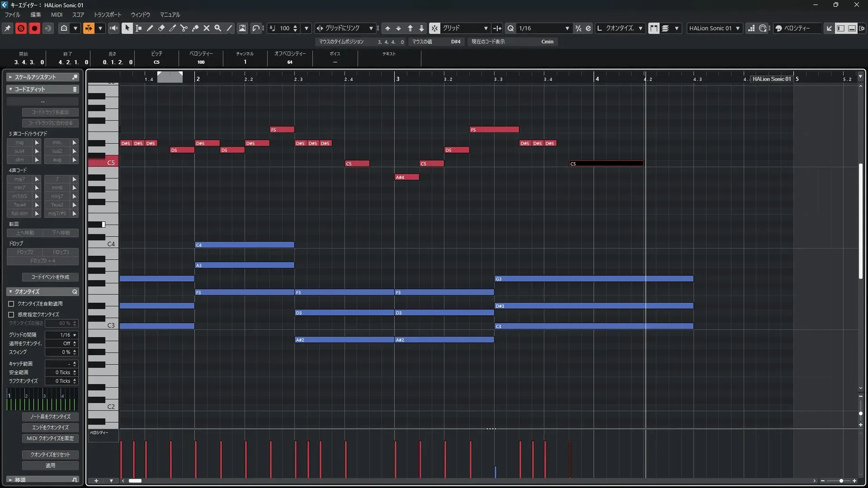
Task: Toggle the Record in editor button
Action: pos(34,28)
